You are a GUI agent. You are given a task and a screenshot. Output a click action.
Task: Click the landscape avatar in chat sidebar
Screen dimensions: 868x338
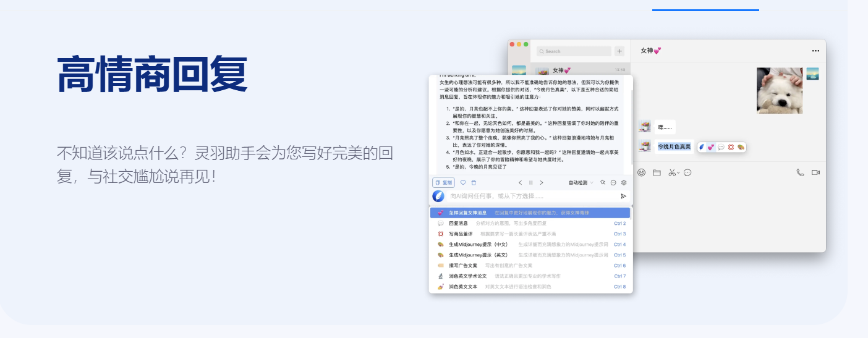(x=519, y=70)
